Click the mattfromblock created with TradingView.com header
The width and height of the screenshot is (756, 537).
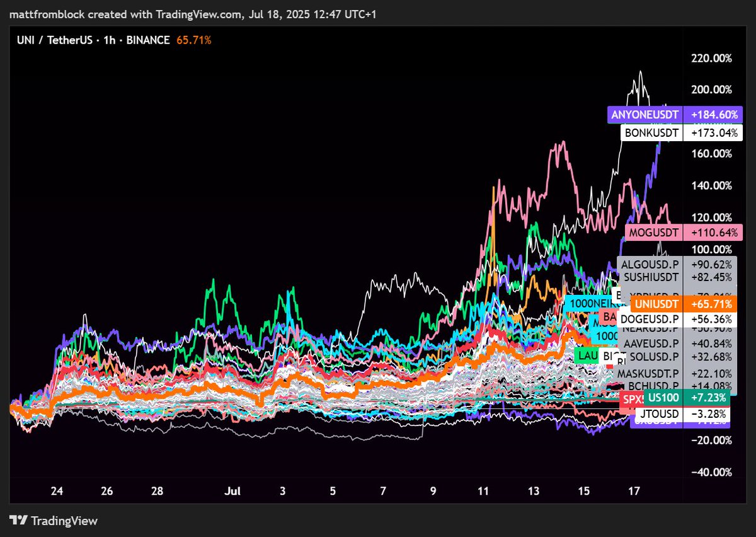(193, 13)
